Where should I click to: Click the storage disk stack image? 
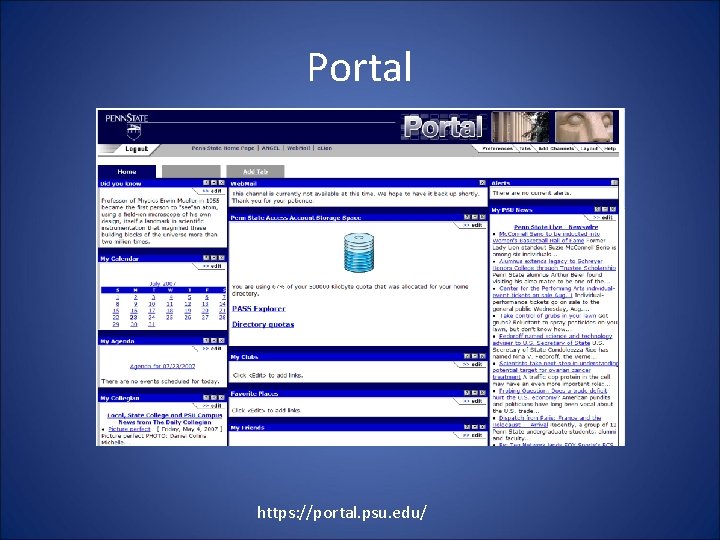point(359,252)
